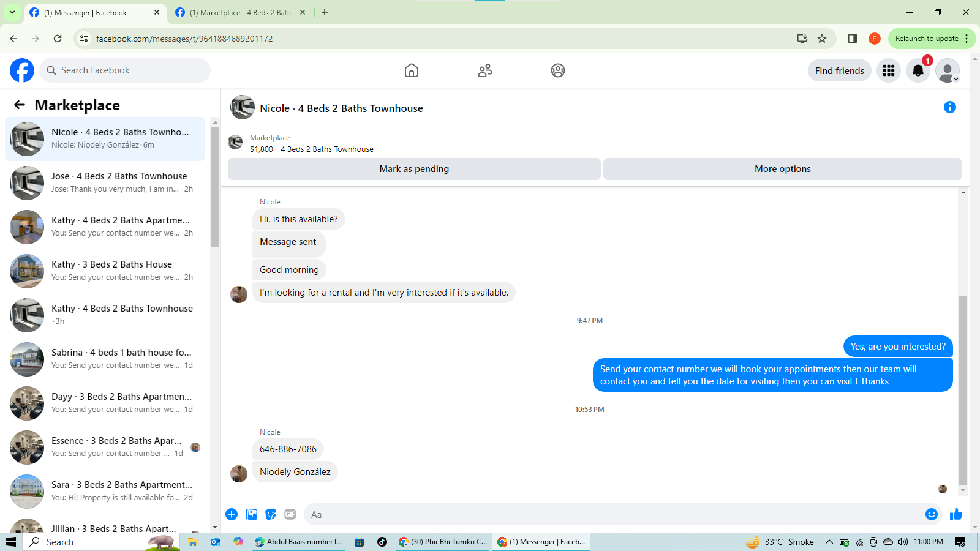Open the tab search dropdown

[x=12, y=12]
